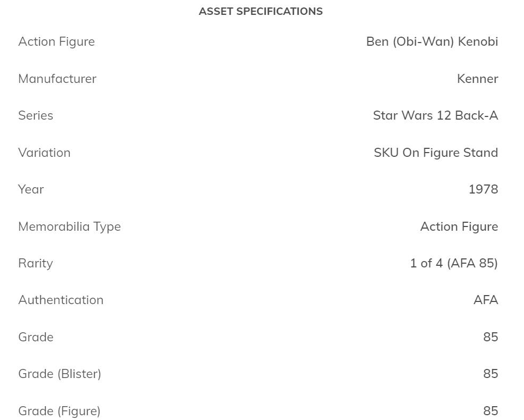Click the ASSET SPECIFICATIONS heading
The height and width of the screenshot is (420, 524).
click(260, 11)
